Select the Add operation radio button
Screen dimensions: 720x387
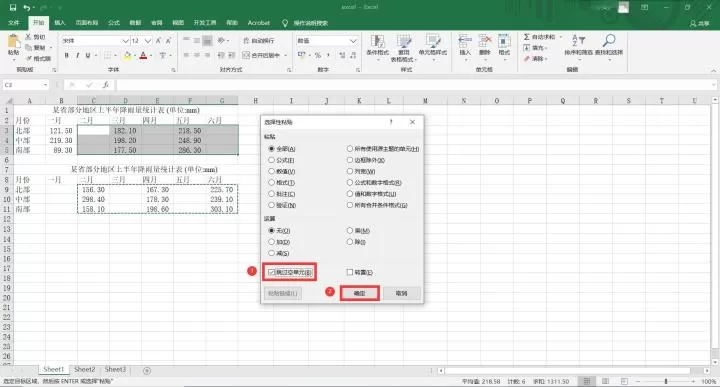pyautogui.click(x=271, y=242)
